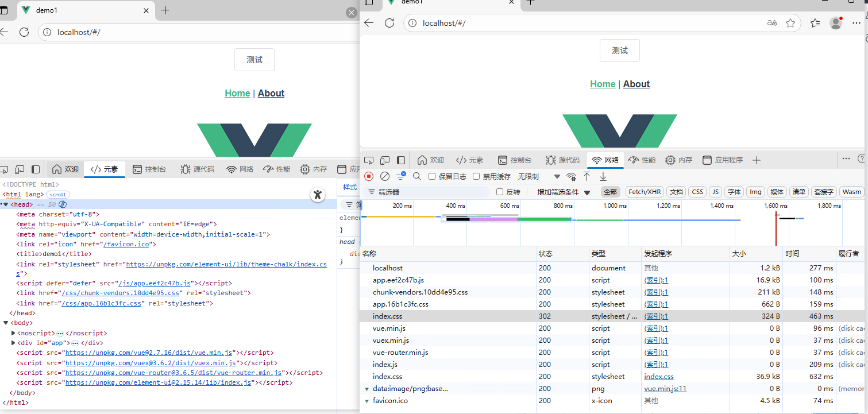Clear network log icon

[x=385, y=176]
